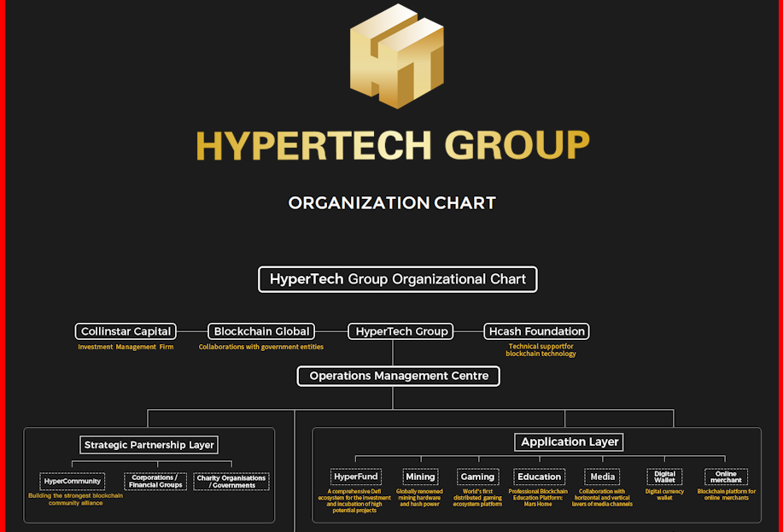The width and height of the screenshot is (783, 532).
Task: Open the Hcash Foundation node
Action: pyautogui.click(x=536, y=331)
